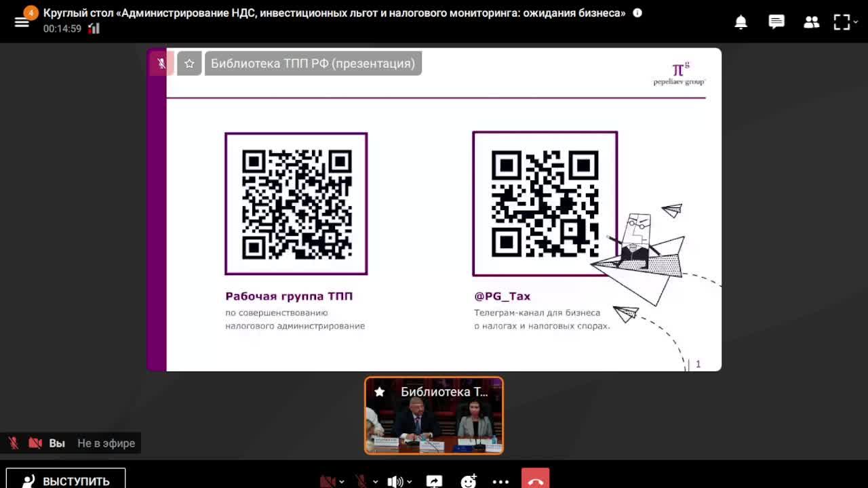Open the notifications bell
Screen dimensions: 868x488
[x=741, y=22]
